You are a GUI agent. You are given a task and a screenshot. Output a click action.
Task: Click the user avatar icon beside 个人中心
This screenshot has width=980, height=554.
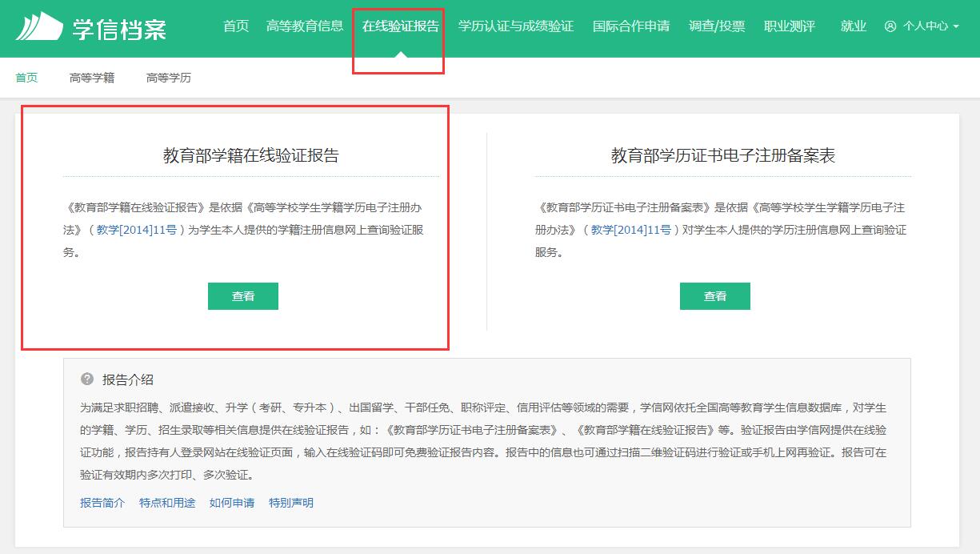tap(890, 26)
